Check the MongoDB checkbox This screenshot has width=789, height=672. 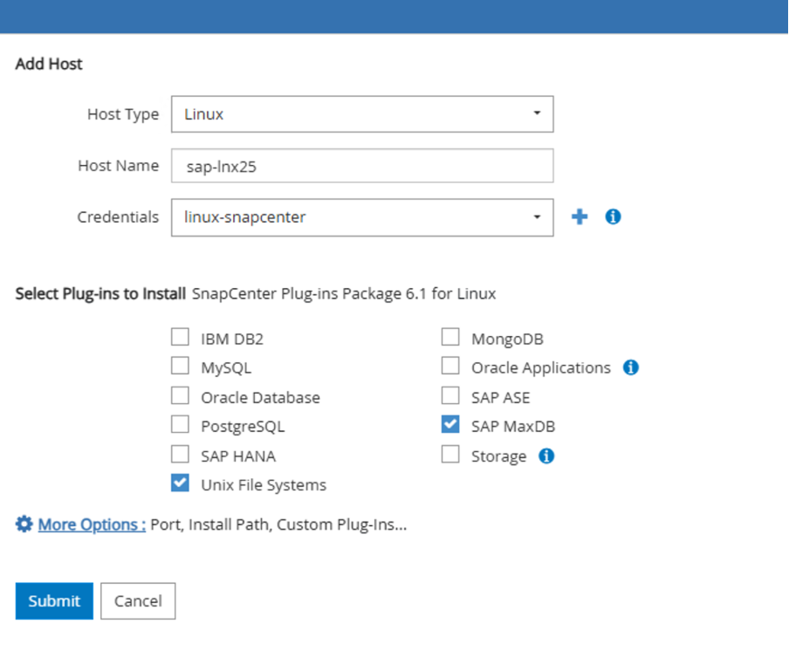click(450, 338)
